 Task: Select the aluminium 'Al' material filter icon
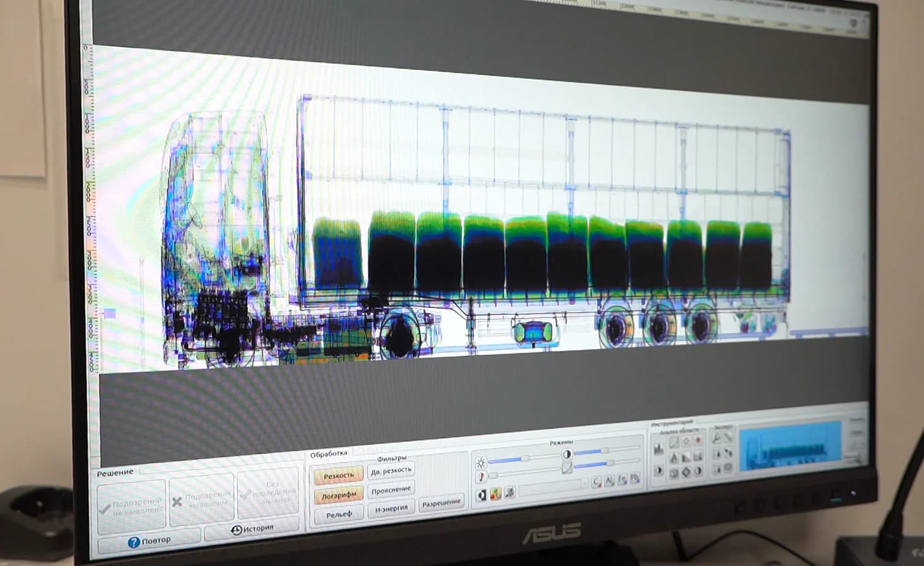(609, 480)
